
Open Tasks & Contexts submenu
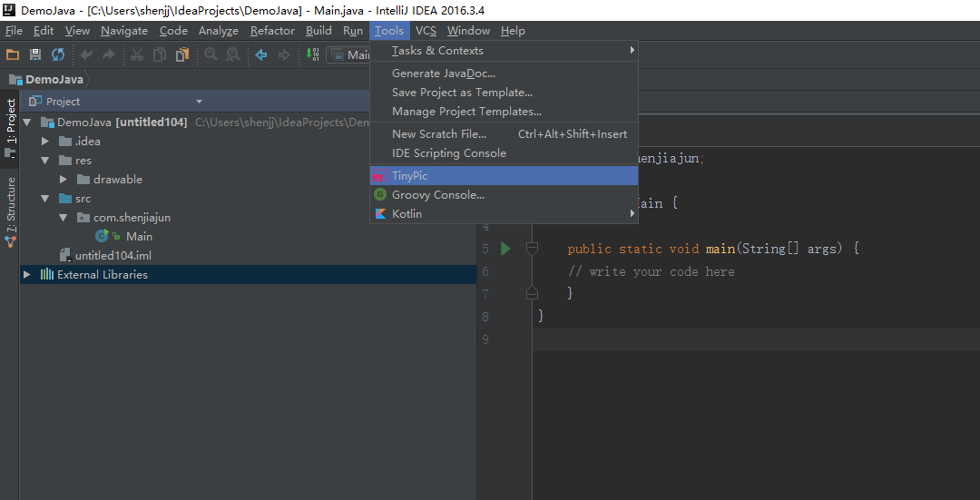(x=504, y=51)
